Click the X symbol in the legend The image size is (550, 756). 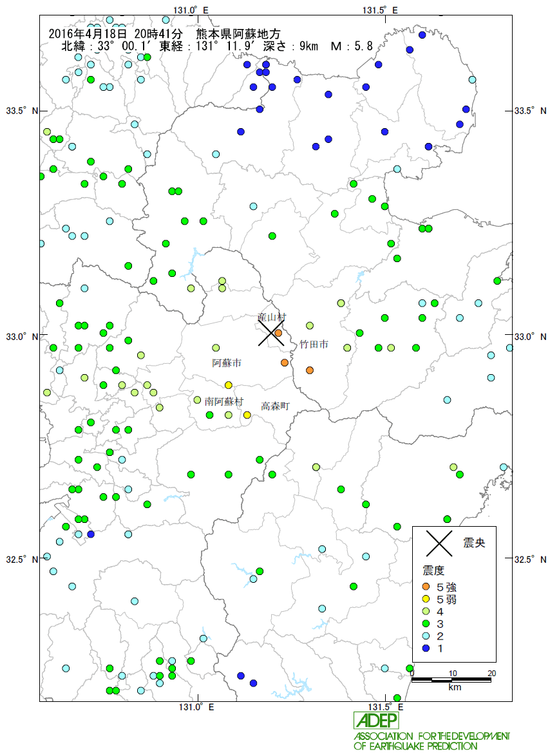pyautogui.click(x=439, y=543)
